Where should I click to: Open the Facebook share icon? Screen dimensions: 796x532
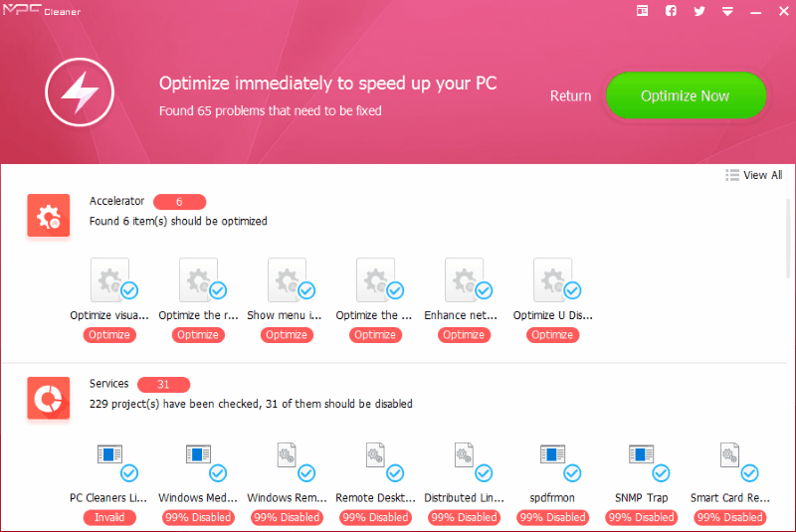(671, 11)
